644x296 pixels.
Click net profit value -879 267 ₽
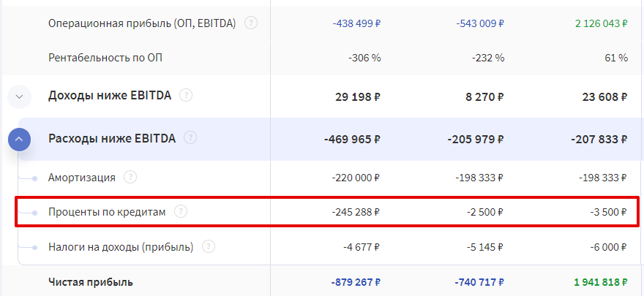point(356,282)
